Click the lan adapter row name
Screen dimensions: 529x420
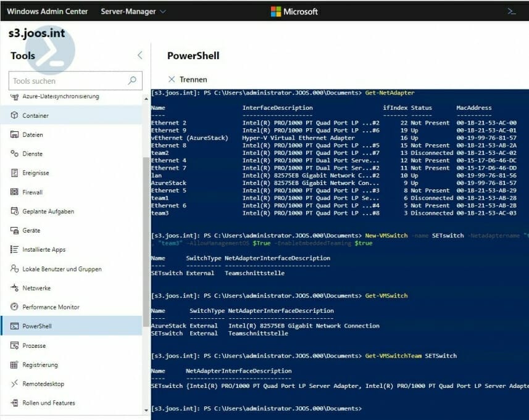(156, 175)
